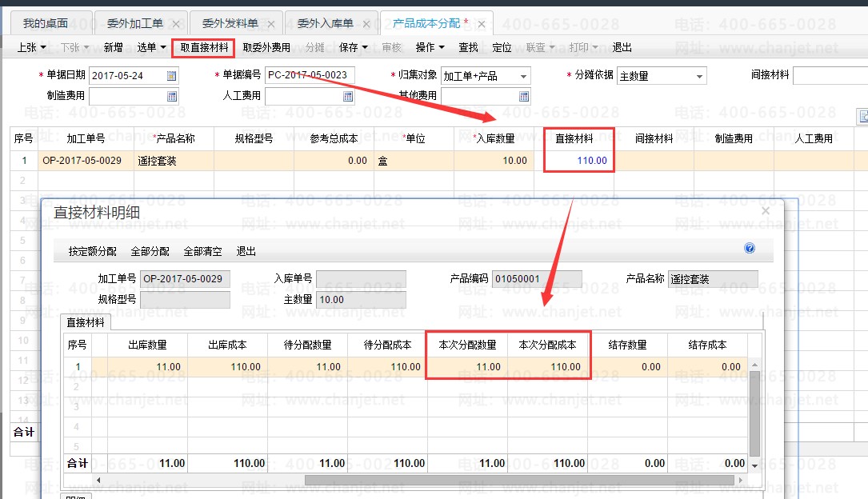The image size is (868, 499).
Task: Open the 保存 dropdown menu
Action: pos(353,48)
